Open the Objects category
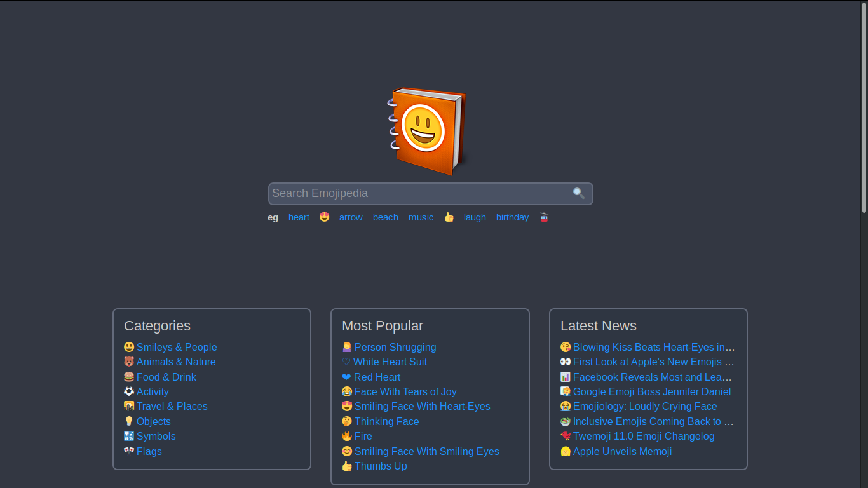Screen dimensions: 868x488 point(154,421)
